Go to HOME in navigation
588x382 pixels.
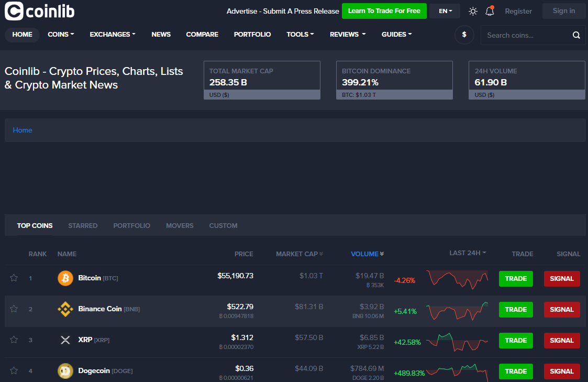click(x=22, y=35)
